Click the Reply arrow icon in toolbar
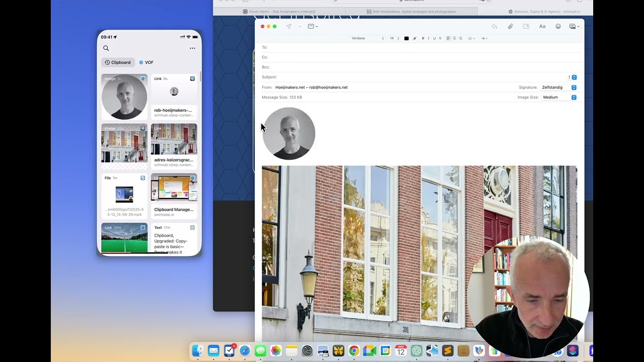 (x=494, y=26)
